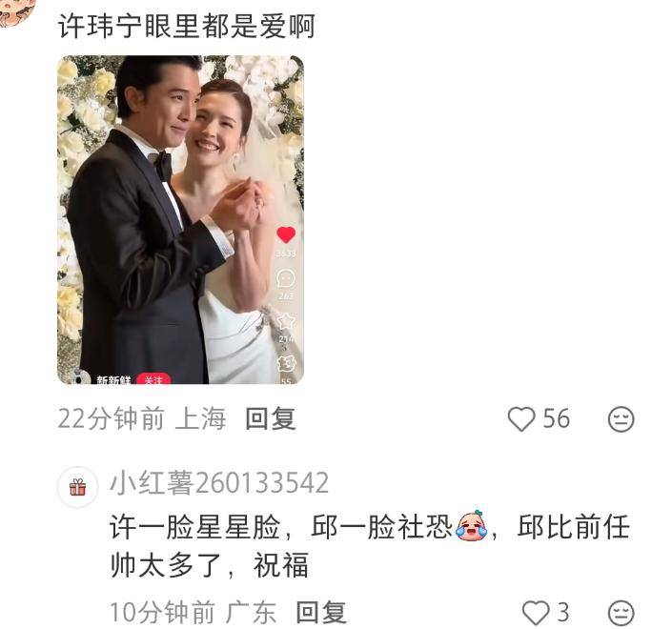
Task: Click the star favorite icon in photo
Action: [x=286, y=320]
